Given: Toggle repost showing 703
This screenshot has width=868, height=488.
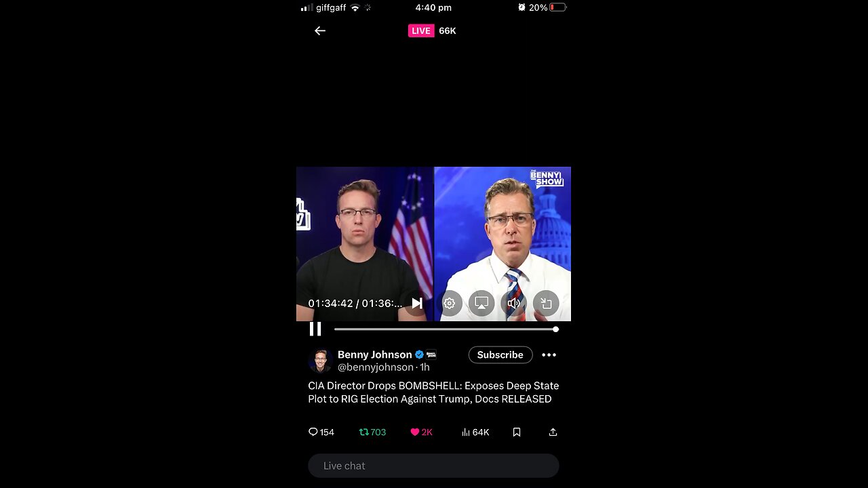Looking at the screenshot, I should 372,432.
